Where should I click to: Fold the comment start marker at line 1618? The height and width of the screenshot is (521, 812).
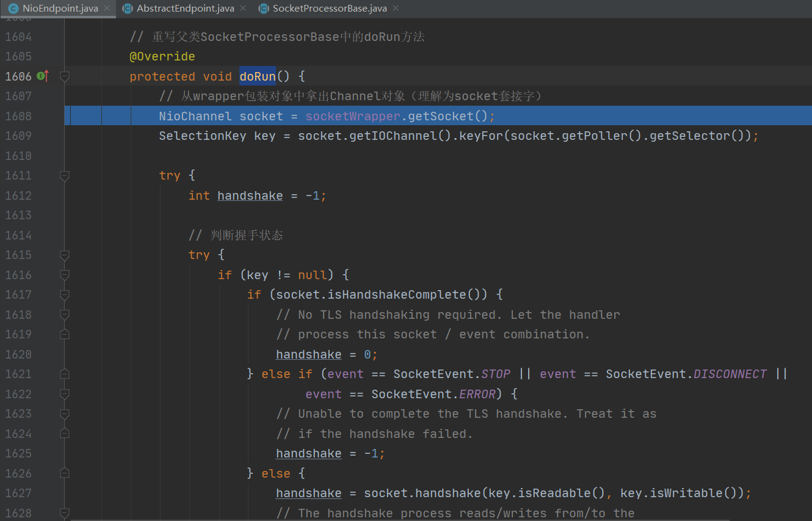point(65,315)
